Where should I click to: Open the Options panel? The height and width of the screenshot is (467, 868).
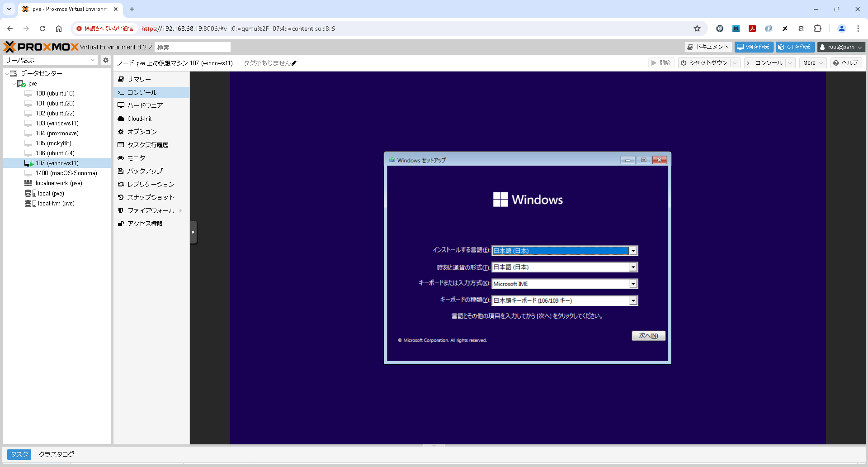tap(151, 132)
